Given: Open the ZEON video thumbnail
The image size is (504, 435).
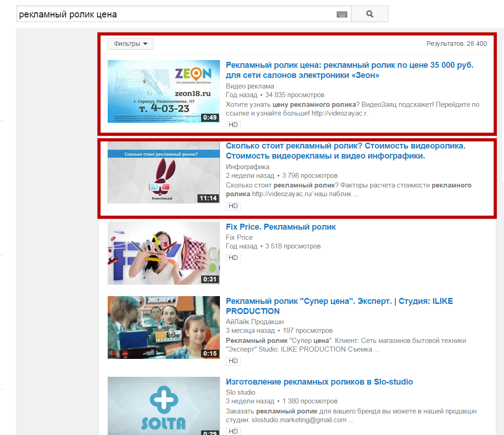Looking at the screenshot, I should 164,91.
